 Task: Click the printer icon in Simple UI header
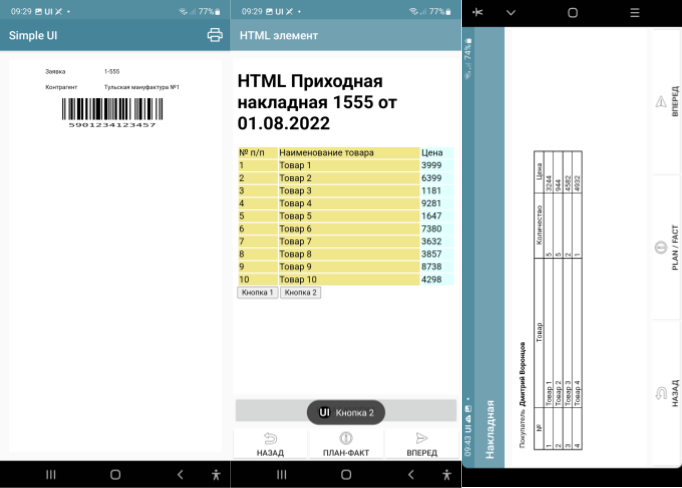click(214, 35)
